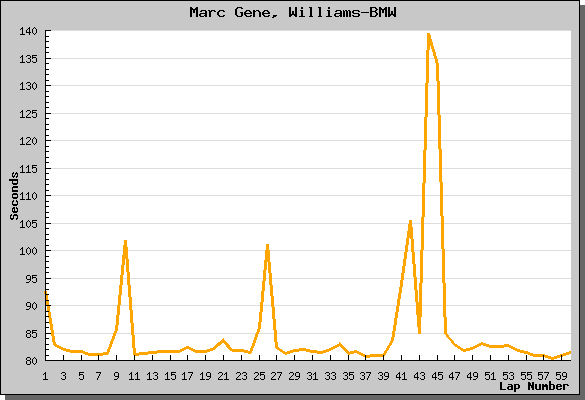Click the Seconds axis title
This screenshot has height=400, width=585.
point(14,196)
